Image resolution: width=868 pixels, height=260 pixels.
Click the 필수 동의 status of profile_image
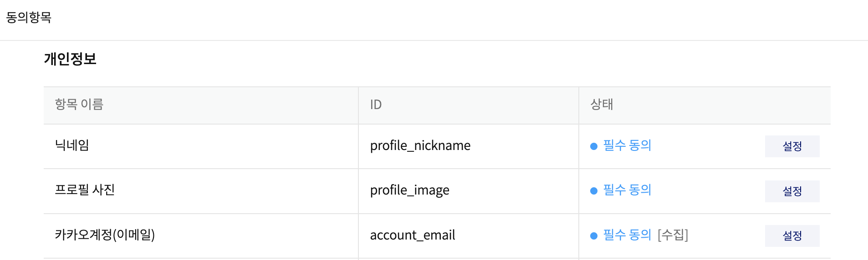627,190
